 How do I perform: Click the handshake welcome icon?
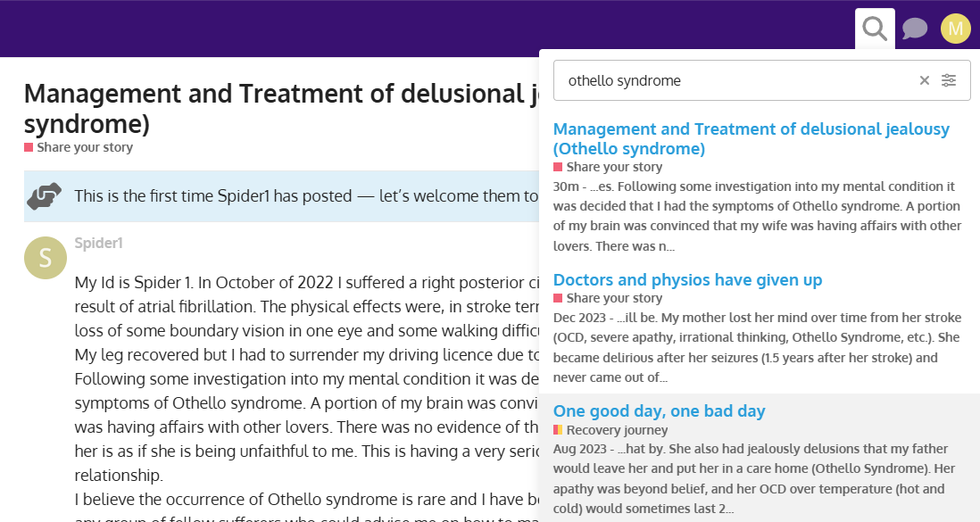click(x=45, y=196)
